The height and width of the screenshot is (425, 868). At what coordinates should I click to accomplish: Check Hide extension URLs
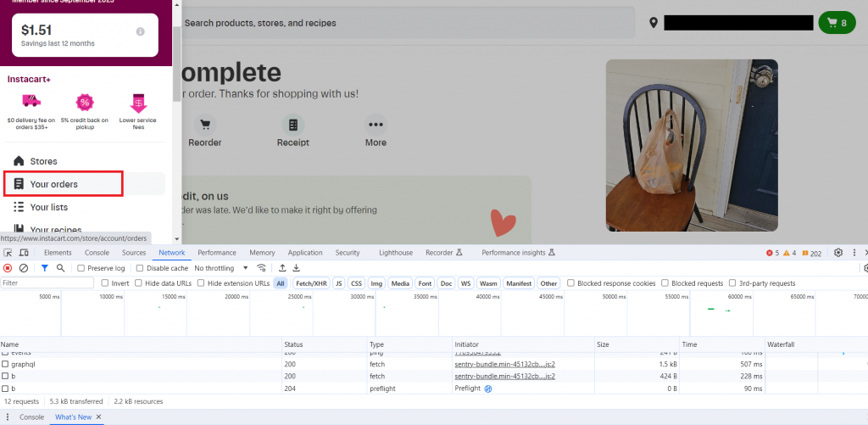click(x=202, y=283)
